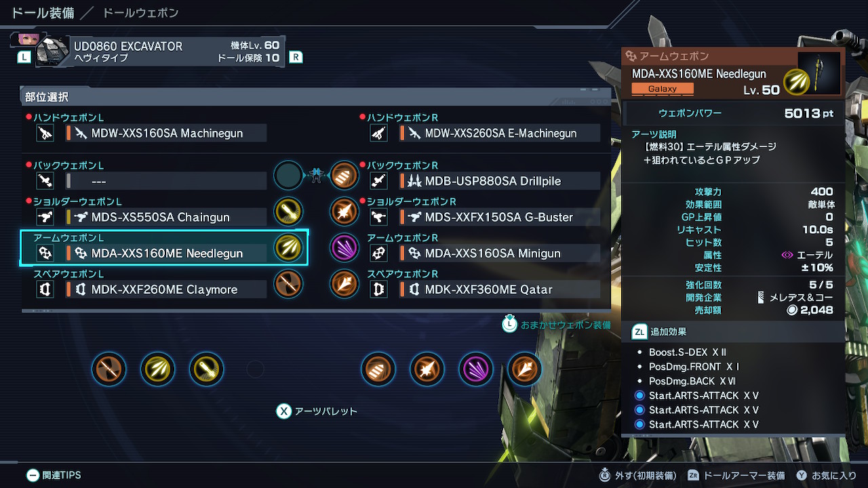Click the Qatar arts icon
868x488 pixels.
[344, 283]
